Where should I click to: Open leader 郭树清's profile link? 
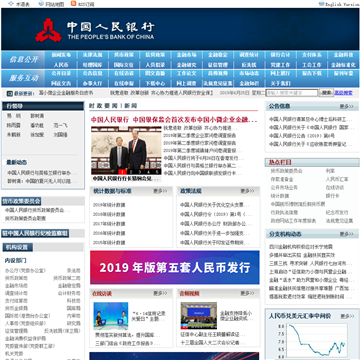37,116
